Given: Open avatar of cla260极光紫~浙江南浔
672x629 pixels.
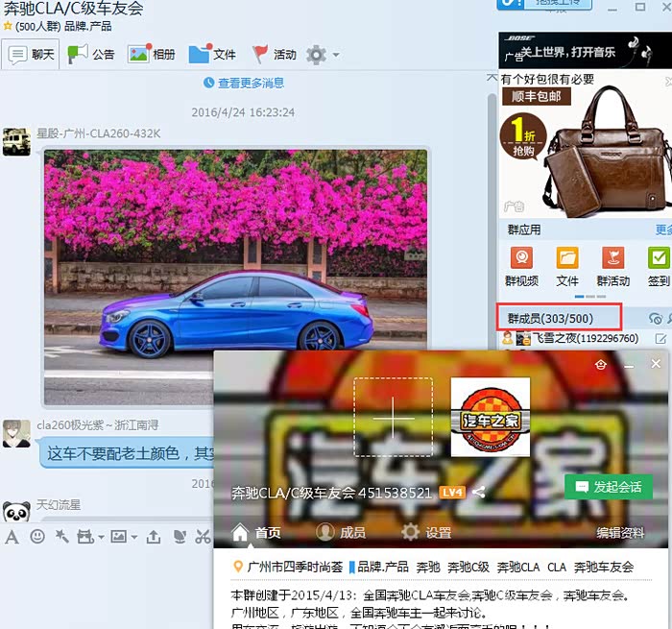Looking at the screenshot, I should [x=16, y=433].
